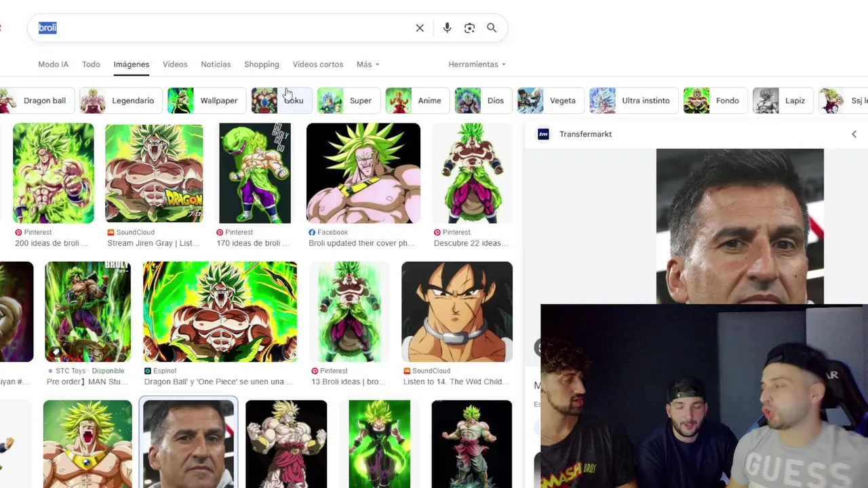Open the bottom-row Broly statue figure image
The image size is (868, 488).
pyautogui.click(x=471, y=443)
